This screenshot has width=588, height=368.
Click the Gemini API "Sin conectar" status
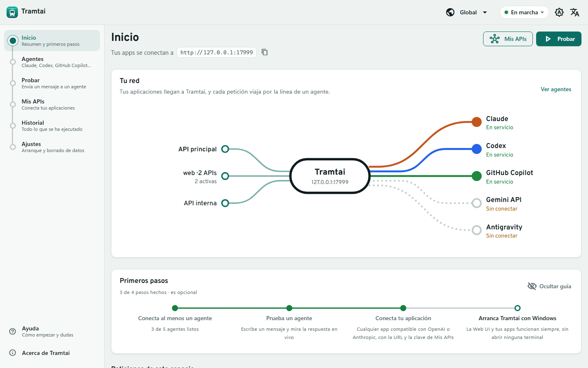pos(501,209)
